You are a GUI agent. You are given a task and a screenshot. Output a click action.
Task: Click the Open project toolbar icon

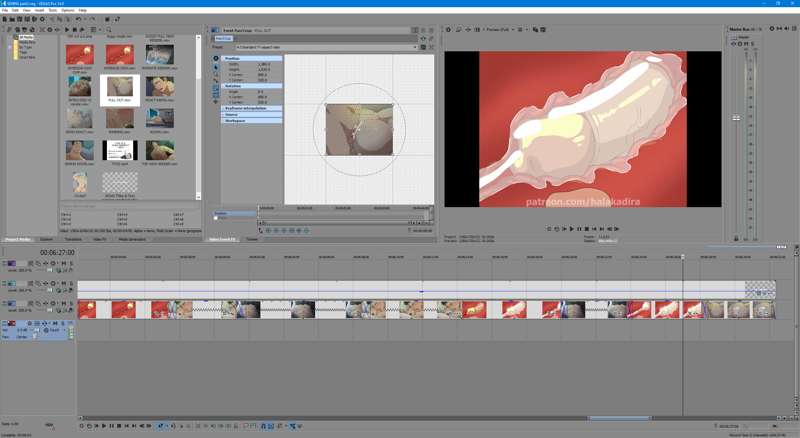pyautogui.click(x=12, y=19)
